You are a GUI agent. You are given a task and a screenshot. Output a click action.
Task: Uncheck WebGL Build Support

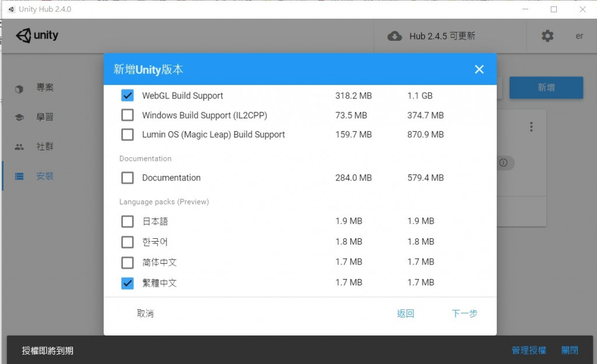click(127, 95)
